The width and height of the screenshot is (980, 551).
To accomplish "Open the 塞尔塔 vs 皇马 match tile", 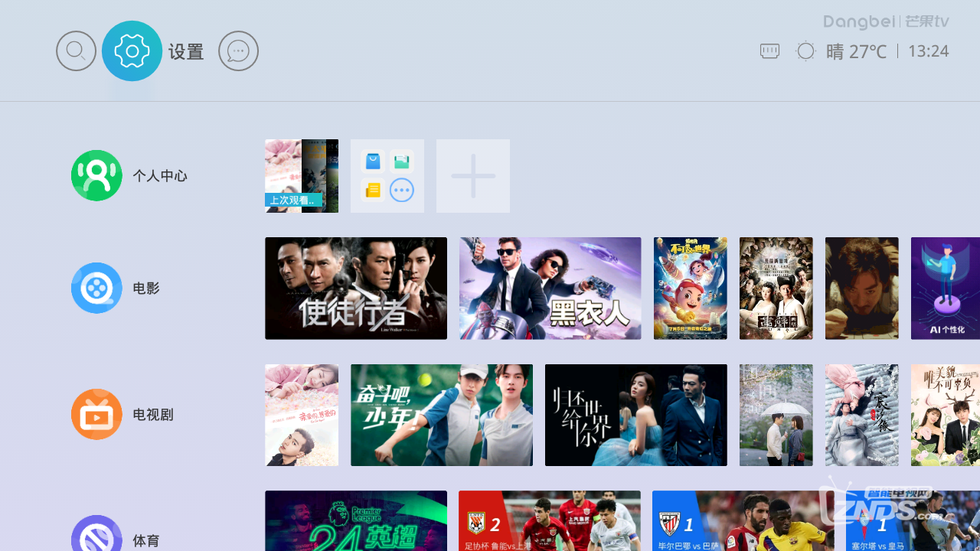I will click(913, 521).
